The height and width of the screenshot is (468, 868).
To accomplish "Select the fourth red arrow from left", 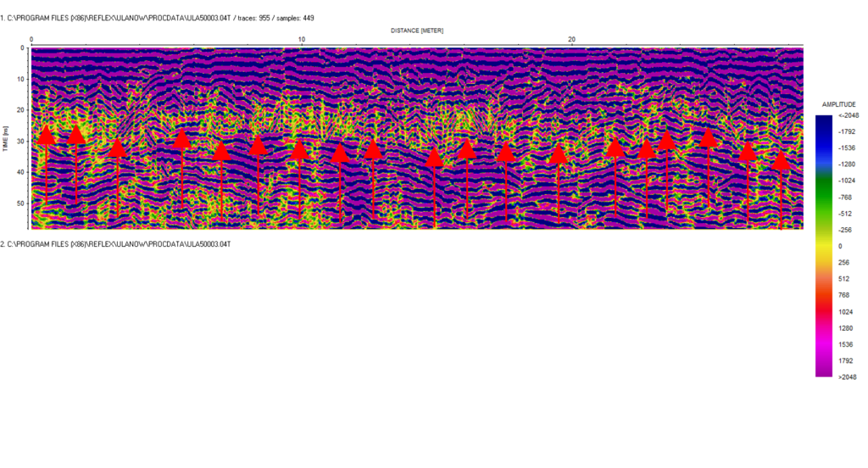I will click(181, 139).
